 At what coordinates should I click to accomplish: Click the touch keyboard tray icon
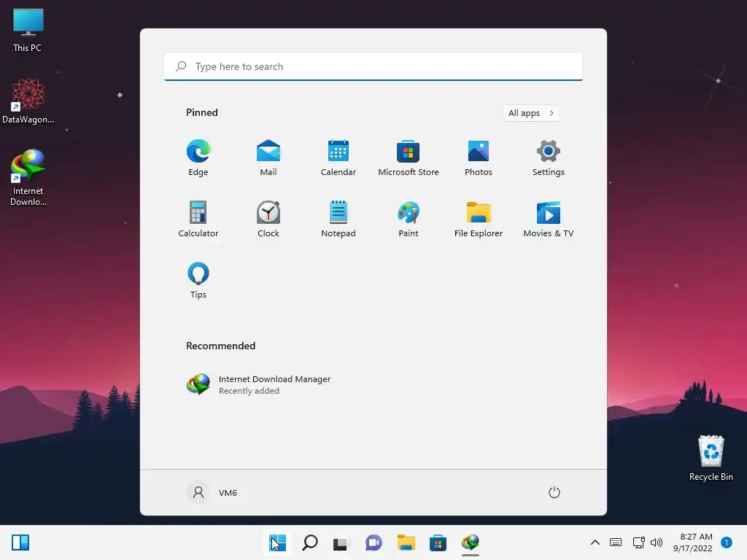click(x=616, y=542)
